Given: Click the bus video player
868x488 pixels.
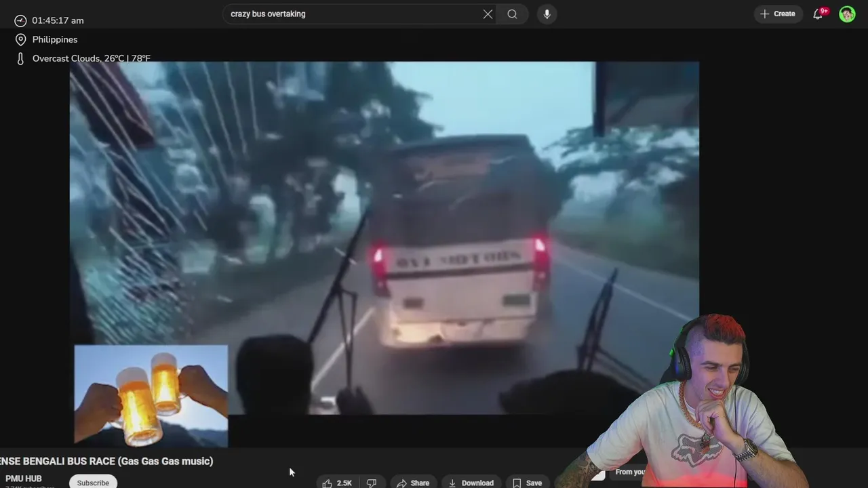Looking at the screenshot, I should point(384,237).
